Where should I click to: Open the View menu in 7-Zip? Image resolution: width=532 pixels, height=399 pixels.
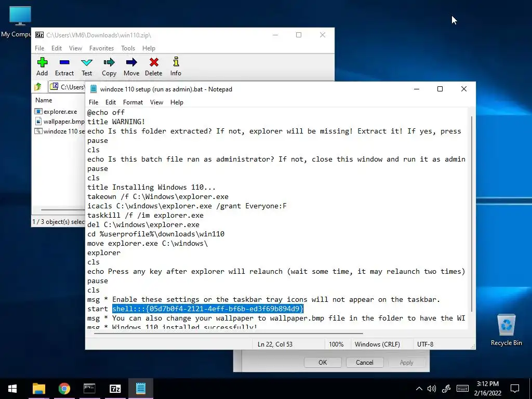76,48
